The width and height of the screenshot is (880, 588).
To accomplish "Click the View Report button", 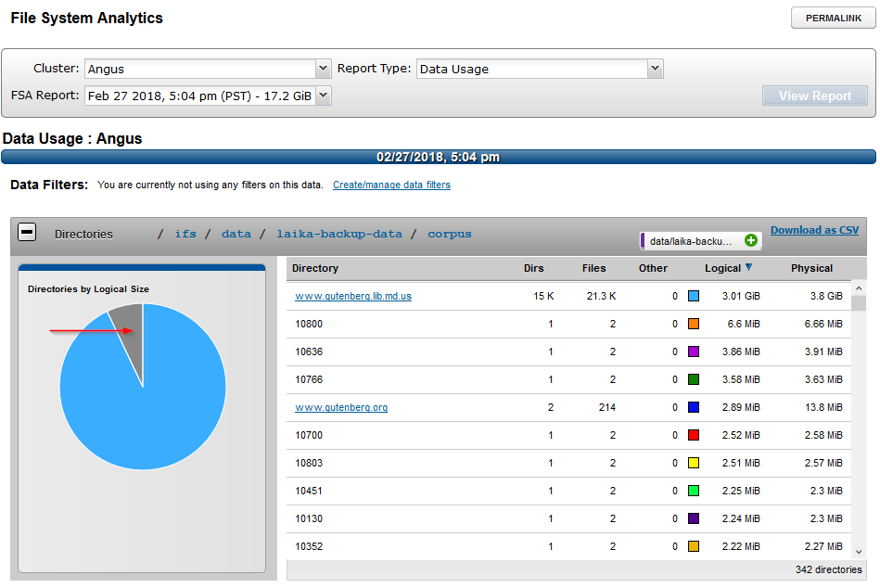I will coord(813,95).
